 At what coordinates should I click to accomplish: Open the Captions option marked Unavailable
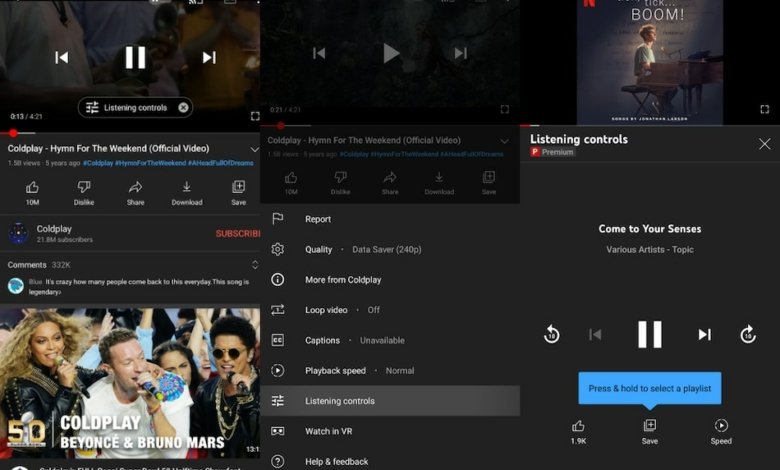390,340
